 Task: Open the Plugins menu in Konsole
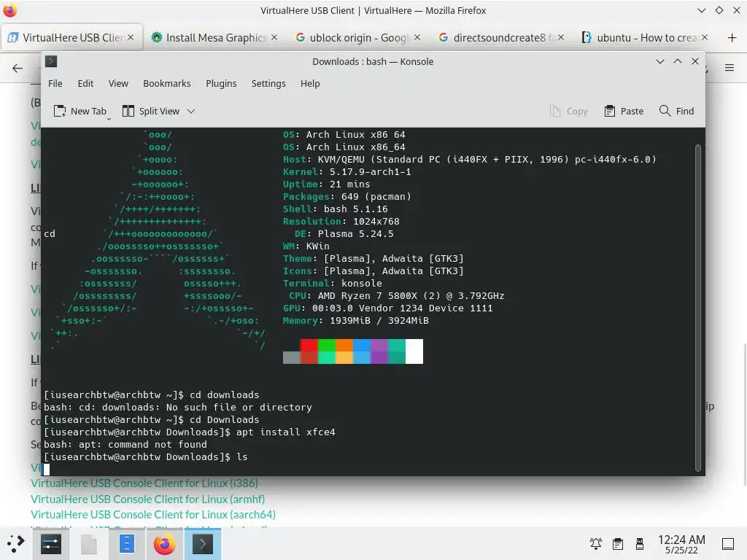[221, 83]
